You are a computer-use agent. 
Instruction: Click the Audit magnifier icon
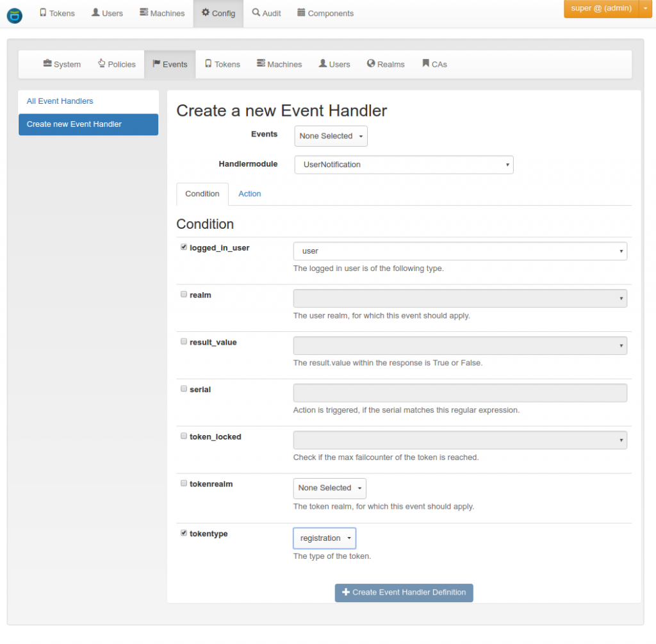coord(256,12)
